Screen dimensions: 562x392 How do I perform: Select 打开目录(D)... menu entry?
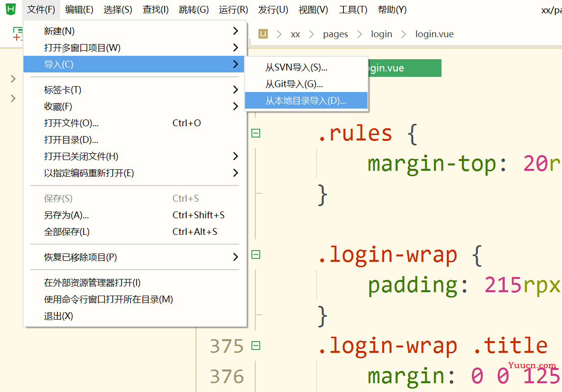(x=134, y=139)
